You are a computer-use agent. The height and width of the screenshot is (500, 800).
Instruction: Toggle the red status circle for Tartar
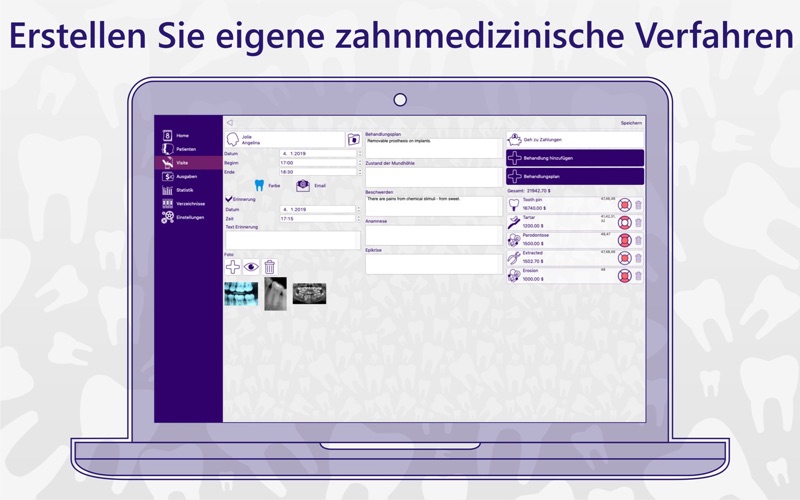click(624, 222)
